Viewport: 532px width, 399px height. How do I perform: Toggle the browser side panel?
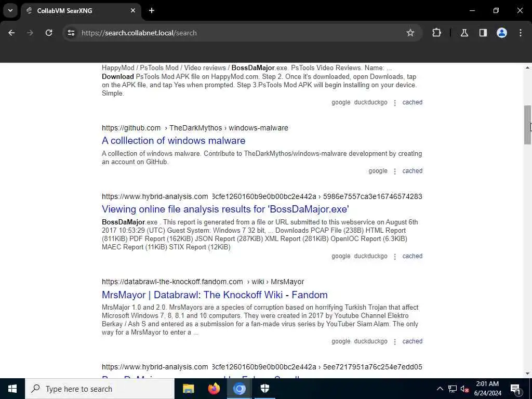click(x=483, y=33)
